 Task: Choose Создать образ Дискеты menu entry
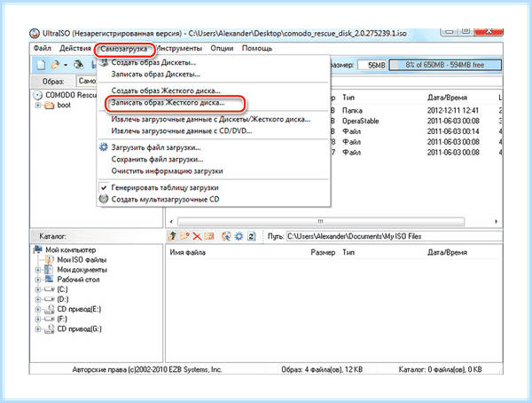[x=213, y=62]
